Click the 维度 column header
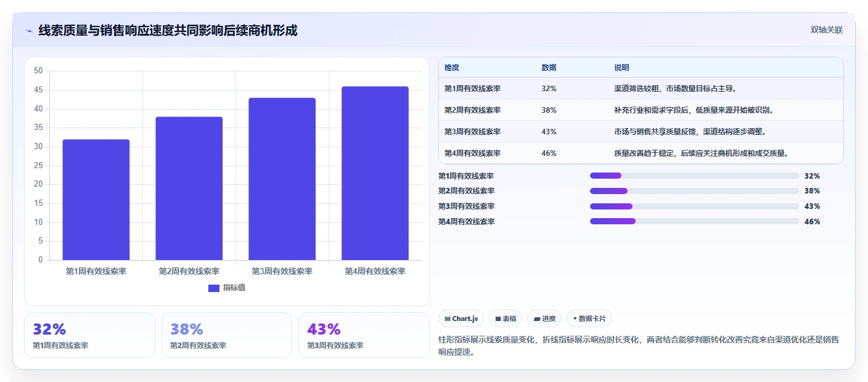 [452, 68]
